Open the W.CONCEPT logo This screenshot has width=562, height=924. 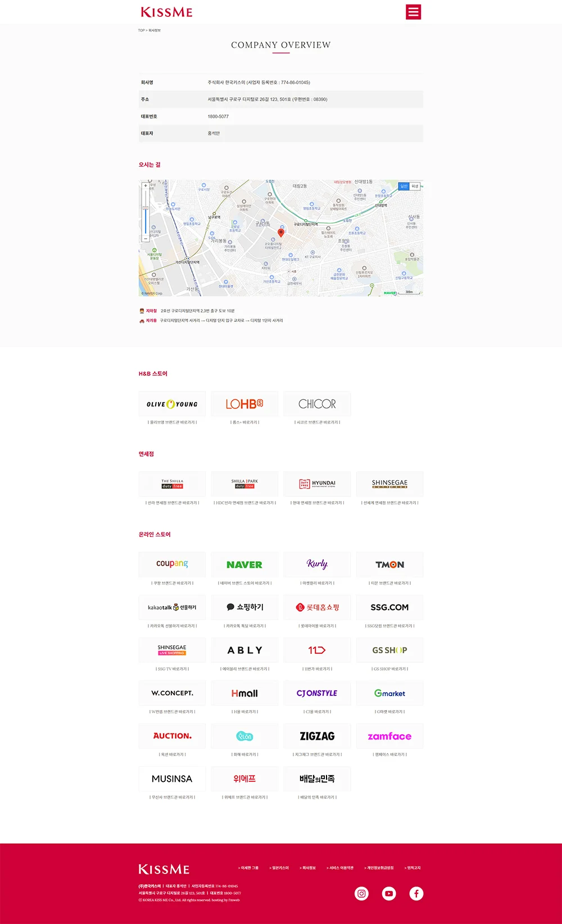pos(172,693)
